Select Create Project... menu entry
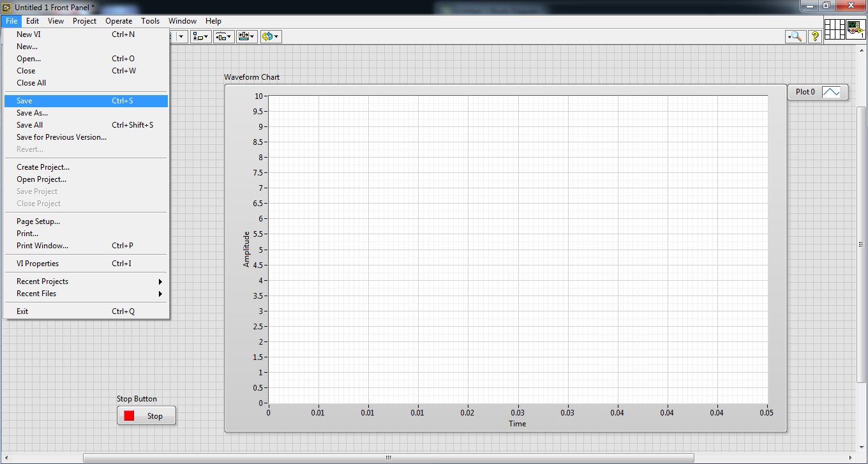Image resolution: width=868 pixels, height=464 pixels. (x=86, y=167)
